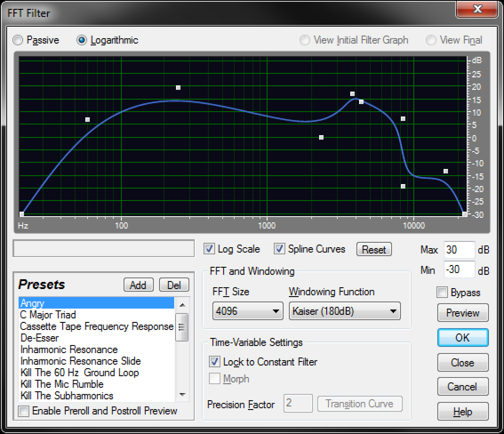Viewport: 504px width, 434px height.
Task: Click the Max dB input field
Action: [459, 249]
